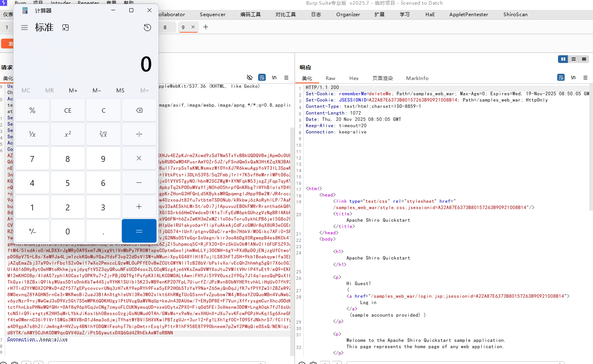The width and height of the screenshot is (593, 364).
Task: Switch response view to Raw
Action: 330,78
